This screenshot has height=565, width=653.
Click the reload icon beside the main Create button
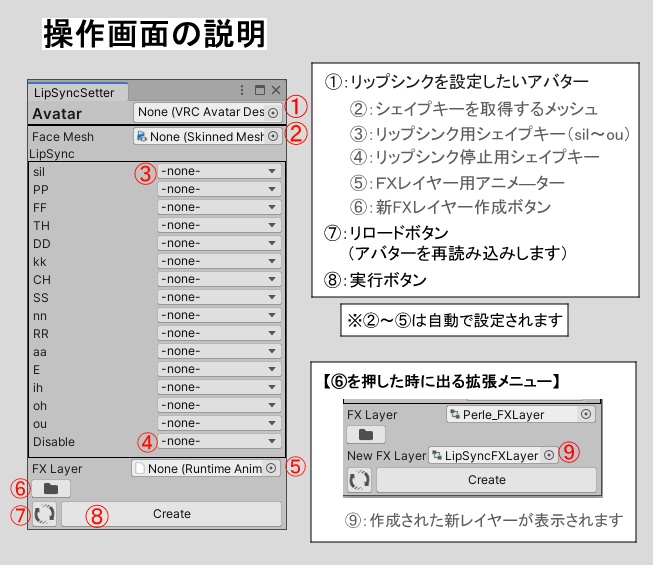pyautogui.click(x=45, y=514)
